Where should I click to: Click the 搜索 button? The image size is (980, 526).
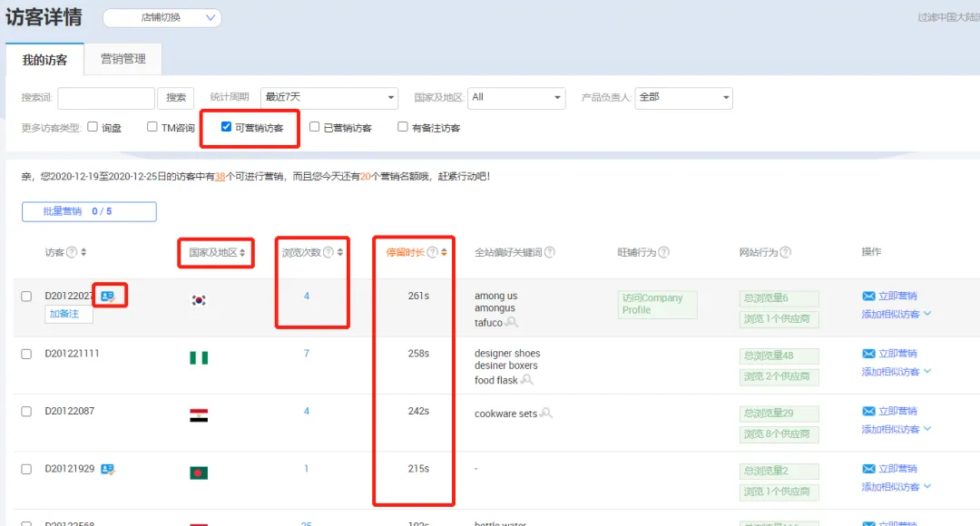(176, 98)
